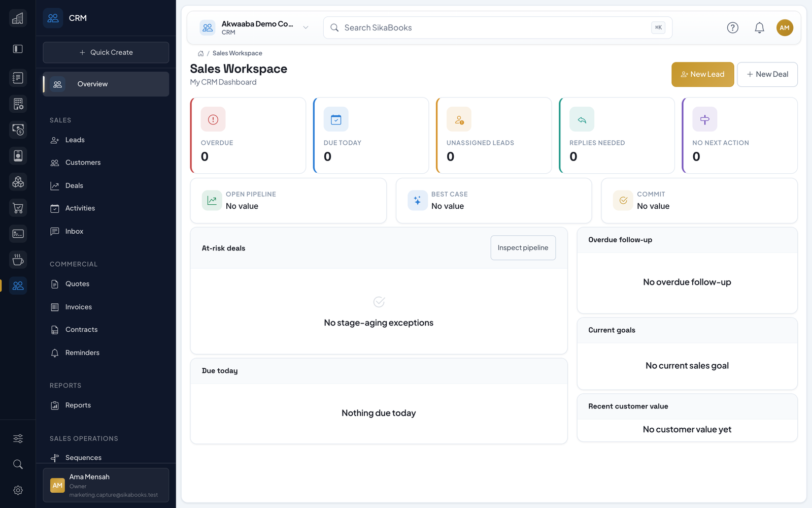Image resolution: width=812 pixels, height=508 pixels.
Task: Click the Overdue alert circle icon
Action: (213, 119)
